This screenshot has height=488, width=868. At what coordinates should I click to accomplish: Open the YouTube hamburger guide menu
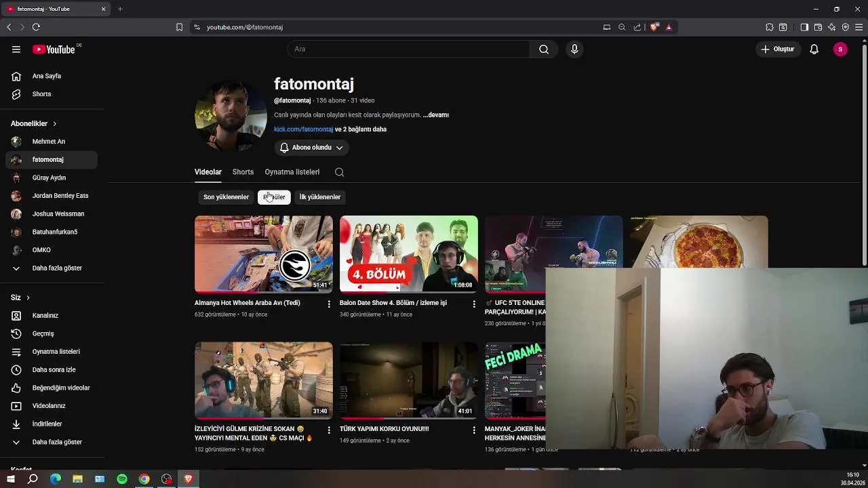tap(16, 49)
